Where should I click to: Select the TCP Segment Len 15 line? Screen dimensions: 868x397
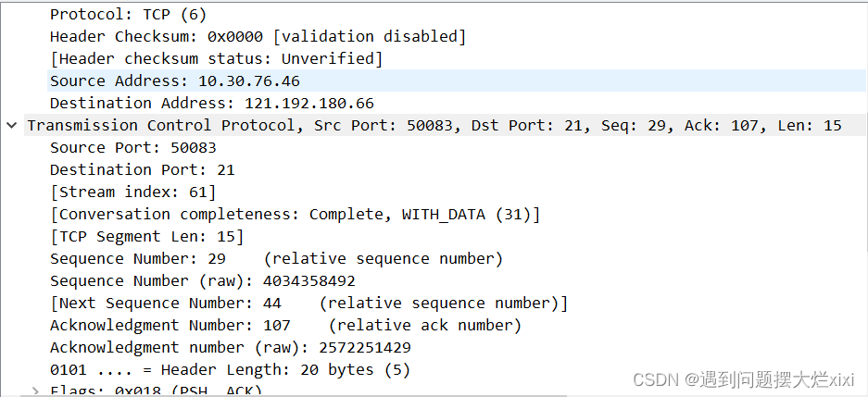tap(146, 237)
